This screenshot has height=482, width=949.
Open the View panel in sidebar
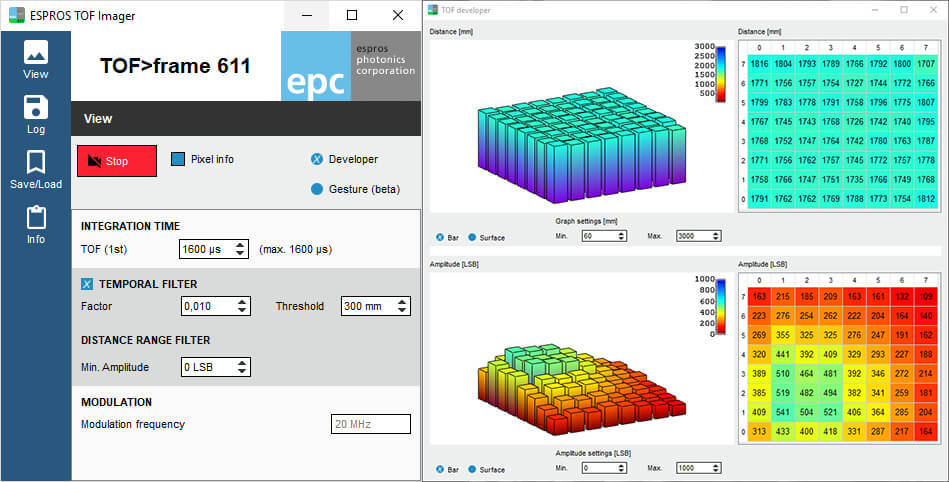click(x=35, y=59)
